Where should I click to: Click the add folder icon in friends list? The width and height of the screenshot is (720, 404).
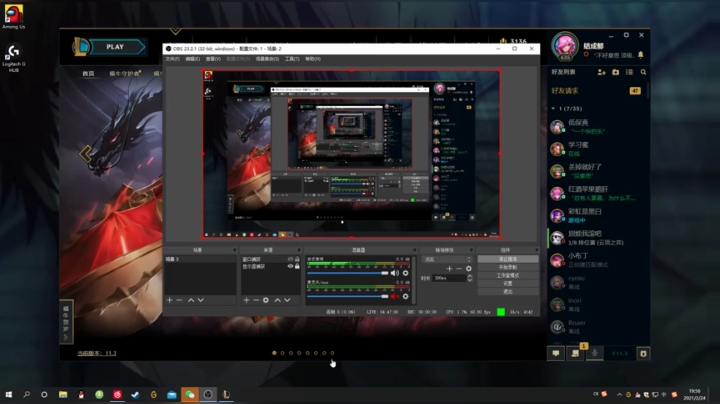tap(615, 72)
